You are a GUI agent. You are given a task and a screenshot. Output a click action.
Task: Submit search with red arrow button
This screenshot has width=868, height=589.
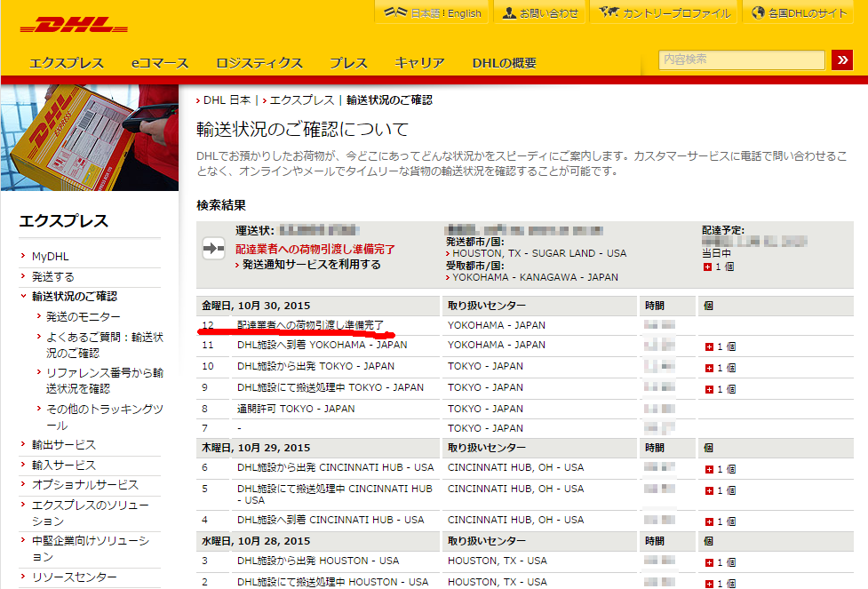point(842,60)
